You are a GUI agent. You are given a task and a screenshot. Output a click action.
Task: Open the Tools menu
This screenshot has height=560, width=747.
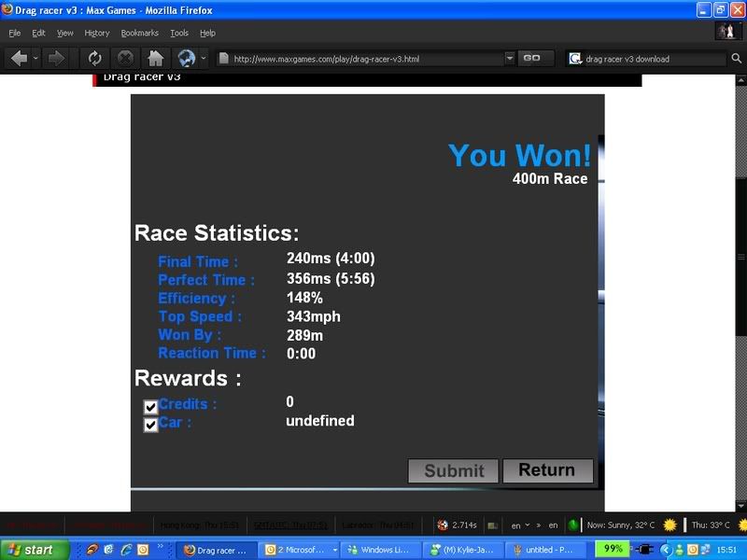tap(179, 33)
